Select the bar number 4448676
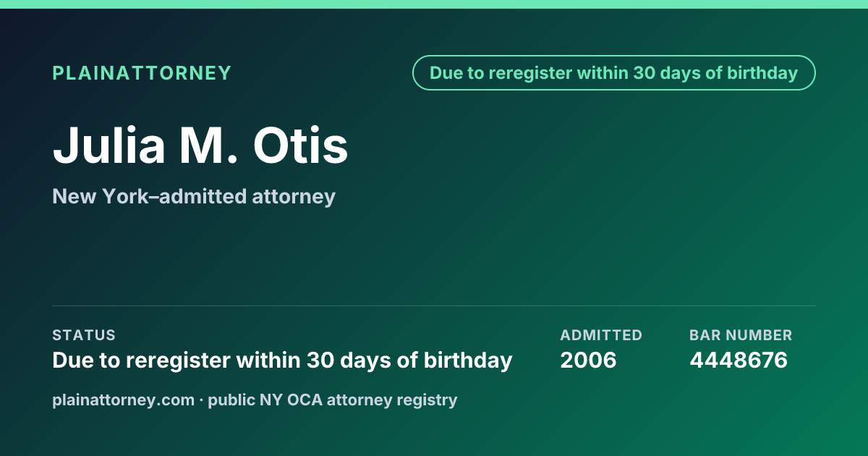This screenshot has width=868, height=456. pyautogui.click(x=739, y=360)
